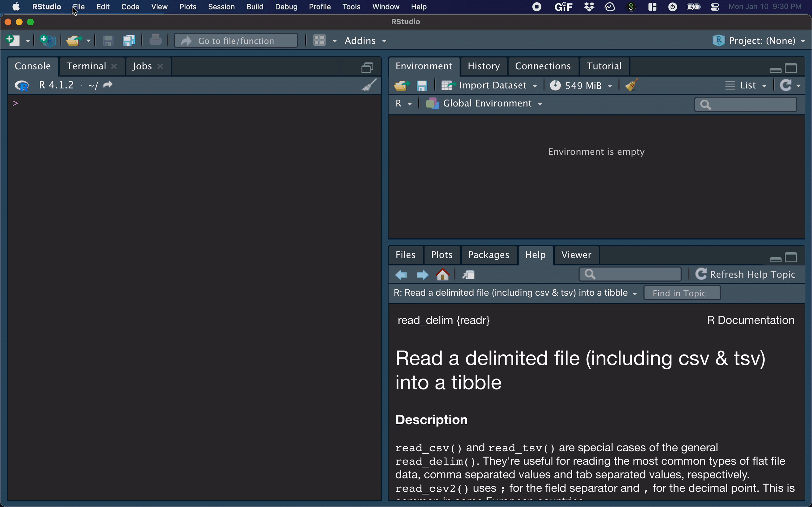Go to the Help home page
Image resolution: width=812 pixels, height=507 pixels.
point(442,274)
